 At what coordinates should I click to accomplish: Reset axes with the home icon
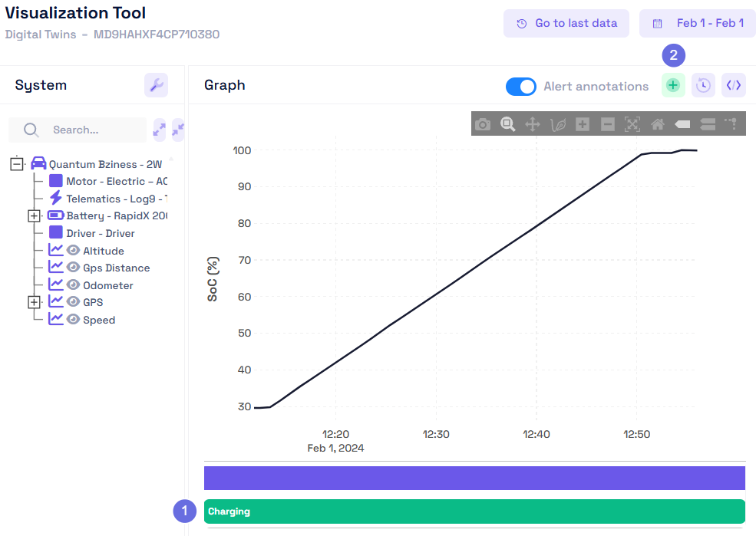pyautogui.click(x=658, y=124)
